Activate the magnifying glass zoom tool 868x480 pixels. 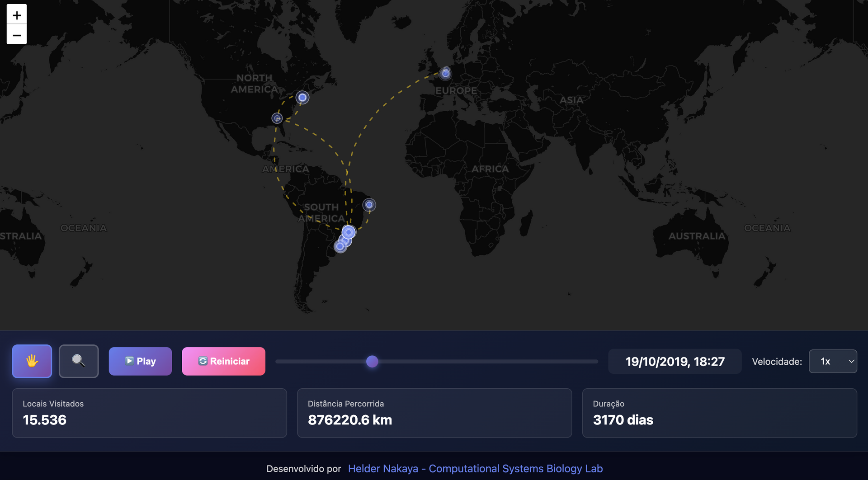coord(79,361)
